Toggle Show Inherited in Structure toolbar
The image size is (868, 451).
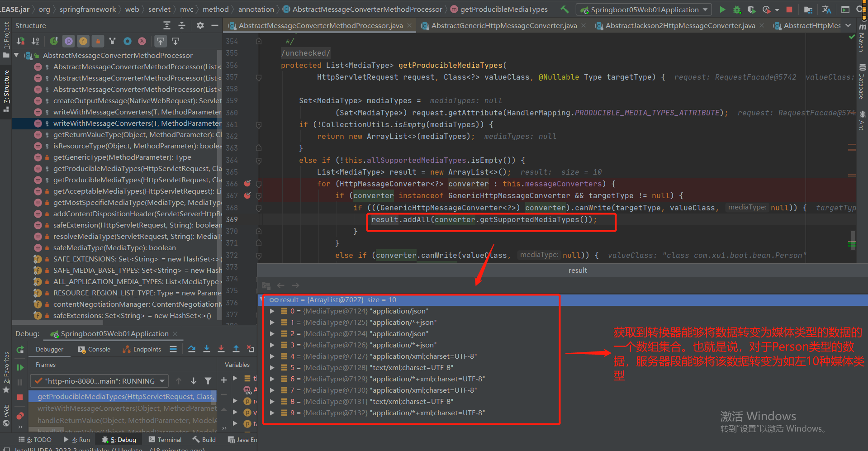click(x=54, y=41)
